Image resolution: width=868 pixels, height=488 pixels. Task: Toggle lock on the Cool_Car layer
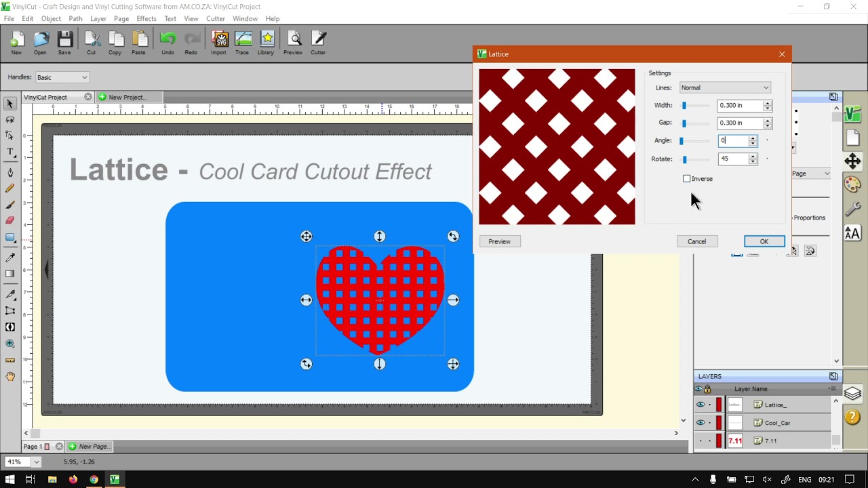coord(710,422)
